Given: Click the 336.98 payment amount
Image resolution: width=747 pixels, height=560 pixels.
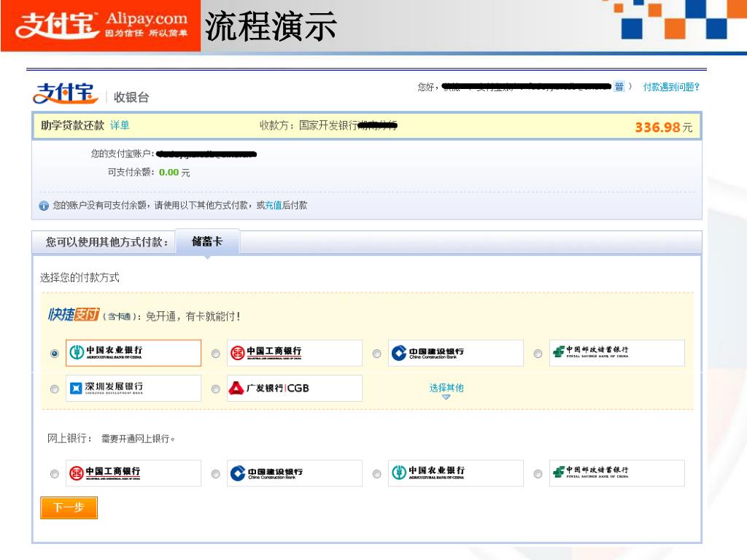Looking at the screenshot, I should (x=657, y=127).
